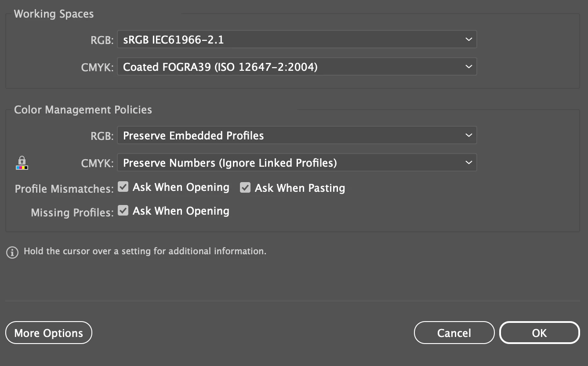
Task: Click the More Options button
Action: click(x=49, y=333)
